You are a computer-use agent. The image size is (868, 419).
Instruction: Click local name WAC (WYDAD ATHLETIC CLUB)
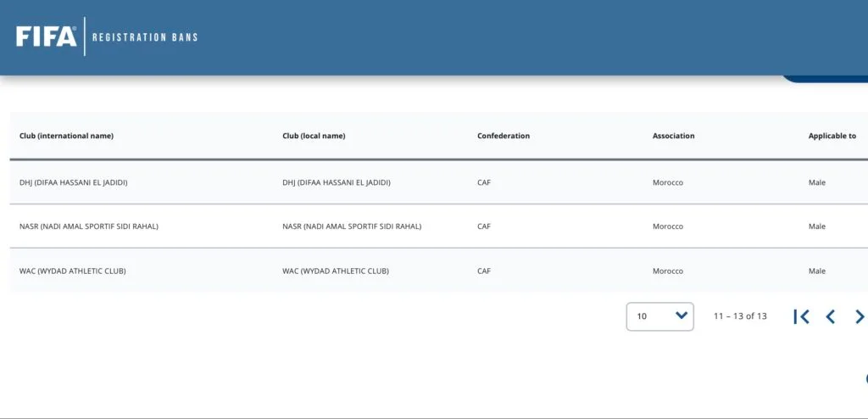[x=336, y=271]
